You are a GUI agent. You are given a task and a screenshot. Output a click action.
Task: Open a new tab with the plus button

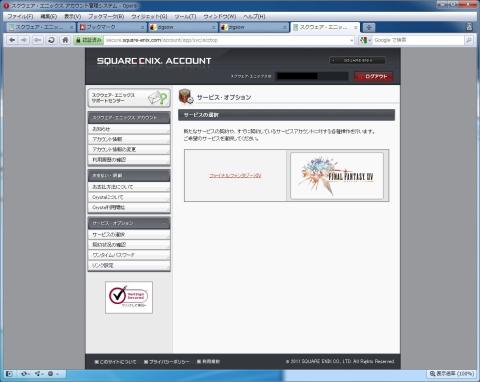coord(369,27)
